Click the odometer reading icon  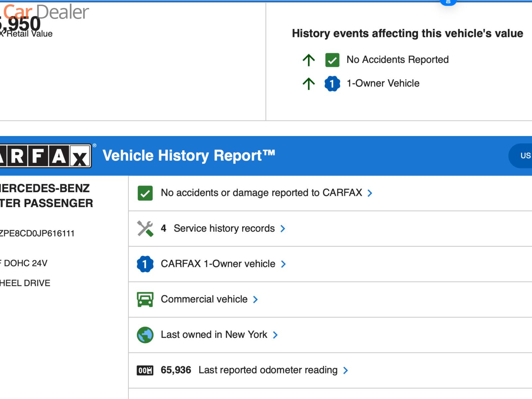145,370
